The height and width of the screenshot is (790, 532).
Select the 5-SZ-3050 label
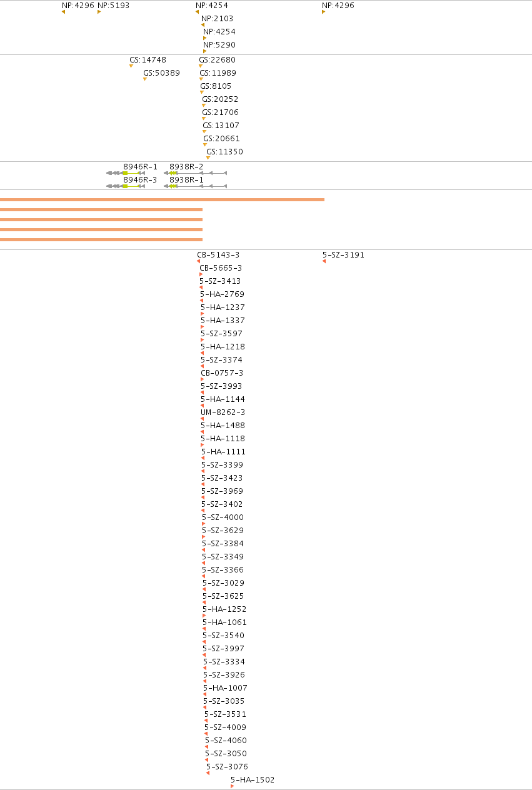pyautogui.click(x=226, y=753)
